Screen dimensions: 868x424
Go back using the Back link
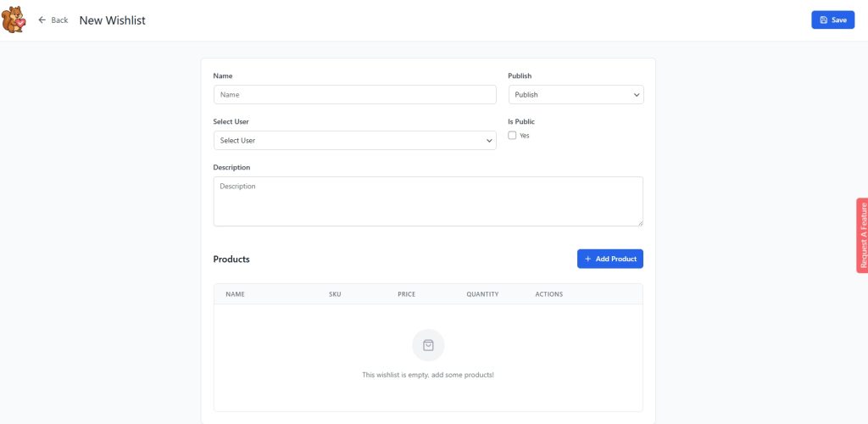pyautogui.click(x=59, y=20)
